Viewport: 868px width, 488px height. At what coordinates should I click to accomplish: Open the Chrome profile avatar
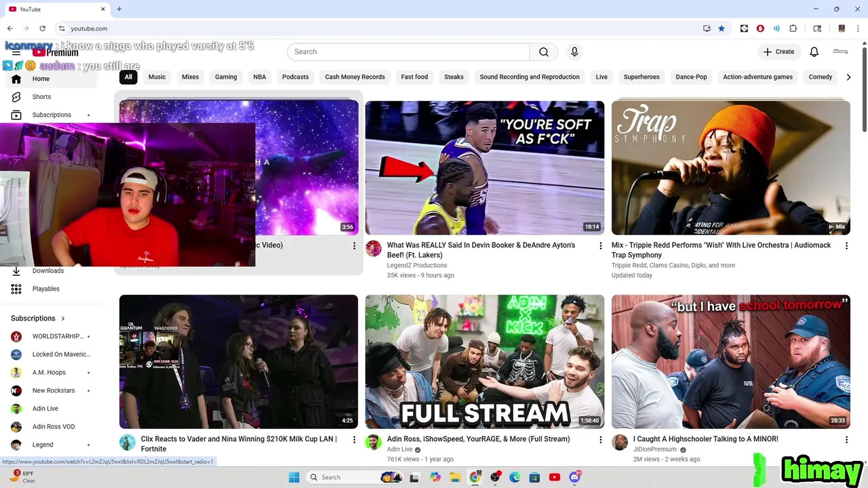point(842,28)
